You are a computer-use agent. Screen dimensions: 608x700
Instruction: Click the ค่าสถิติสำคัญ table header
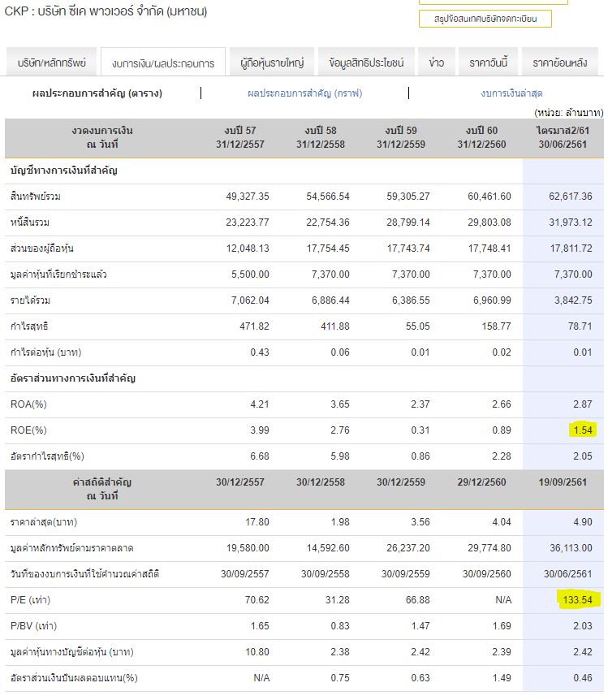coord(101,489)
